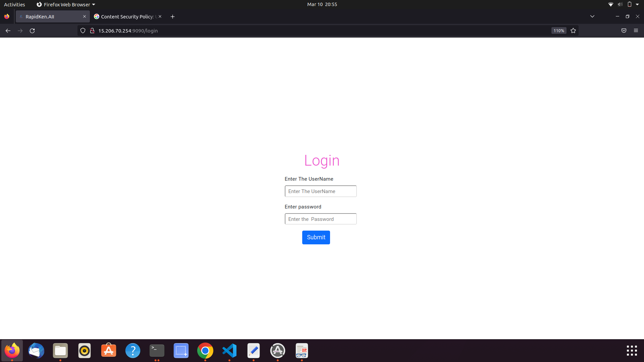The image size is (644, 362).
Task: Launch Visual Studio Code from the dock
Action: 229,351
